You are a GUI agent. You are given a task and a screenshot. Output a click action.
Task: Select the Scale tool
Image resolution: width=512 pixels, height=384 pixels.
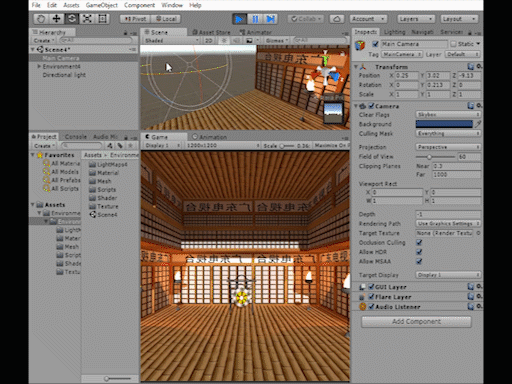coord(87,19)
